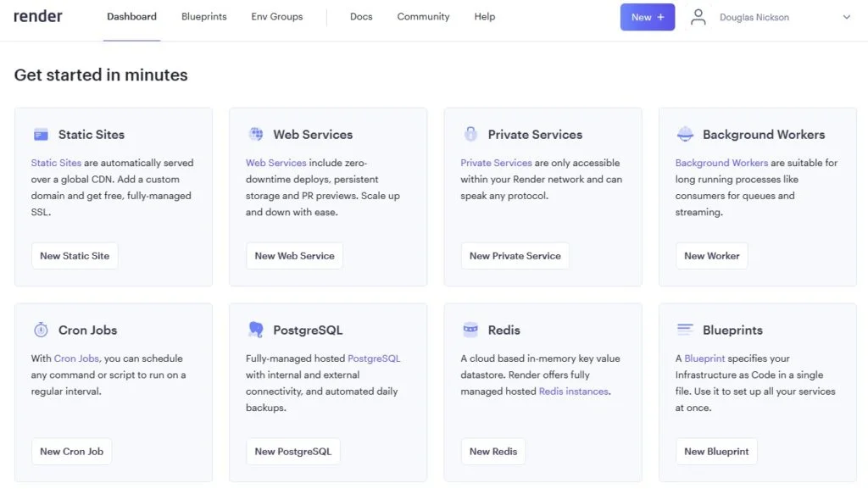Open the Docs menu link
868x489 pixels.
pos(361,17)
